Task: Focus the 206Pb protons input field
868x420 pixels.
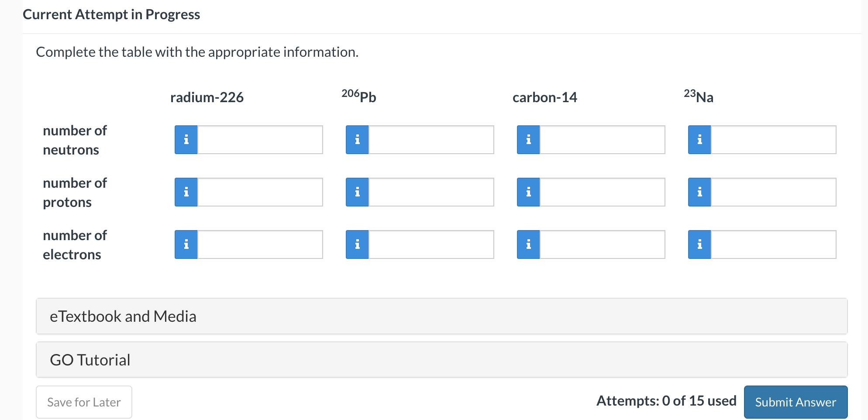Action: point(431,192)
